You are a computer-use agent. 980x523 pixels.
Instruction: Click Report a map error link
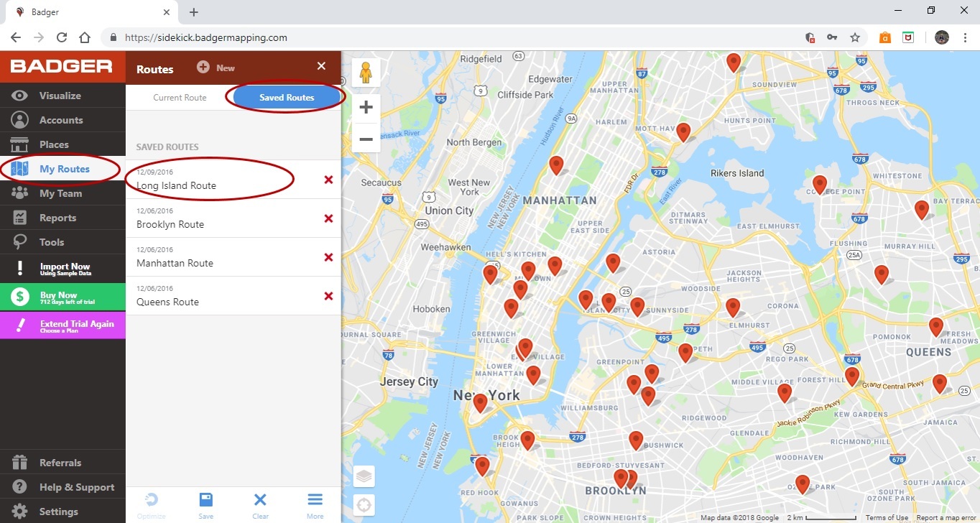(x=947, y=518)
